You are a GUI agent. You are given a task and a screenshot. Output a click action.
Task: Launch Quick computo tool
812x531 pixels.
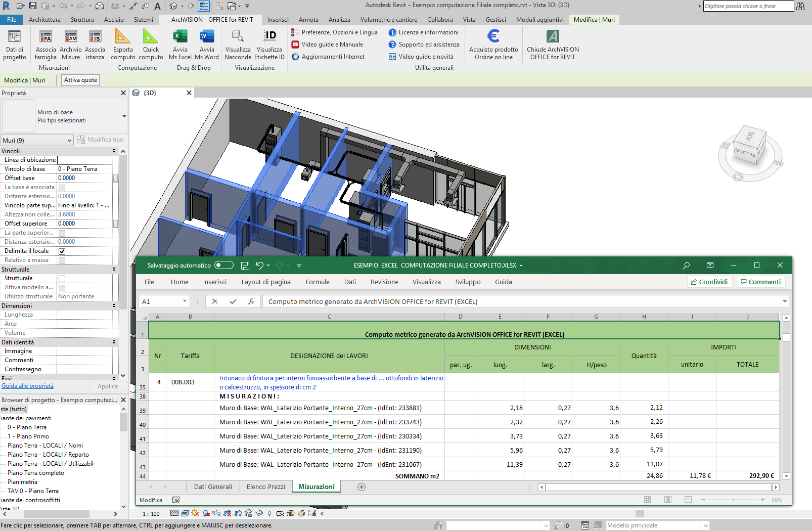pos(151,45)
